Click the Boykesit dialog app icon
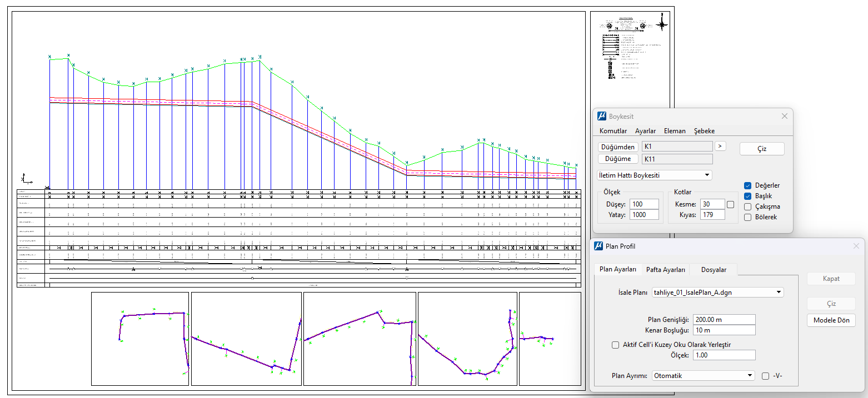 601,117
